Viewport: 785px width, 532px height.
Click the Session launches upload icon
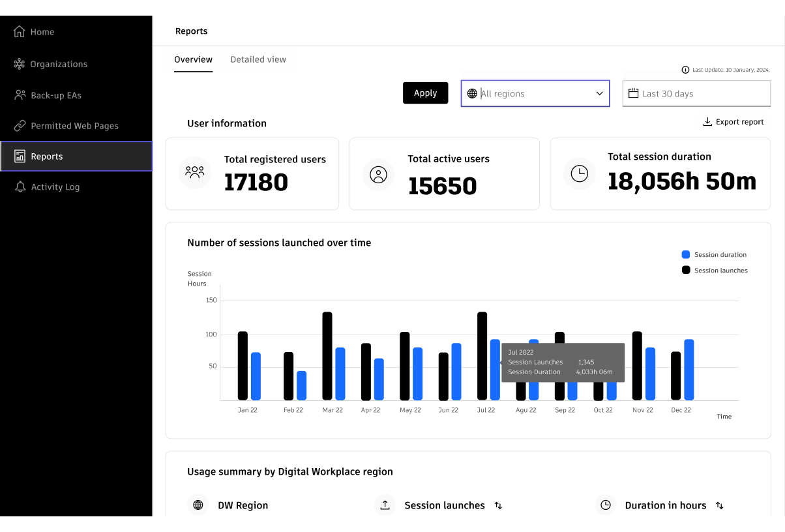point(385,505)
